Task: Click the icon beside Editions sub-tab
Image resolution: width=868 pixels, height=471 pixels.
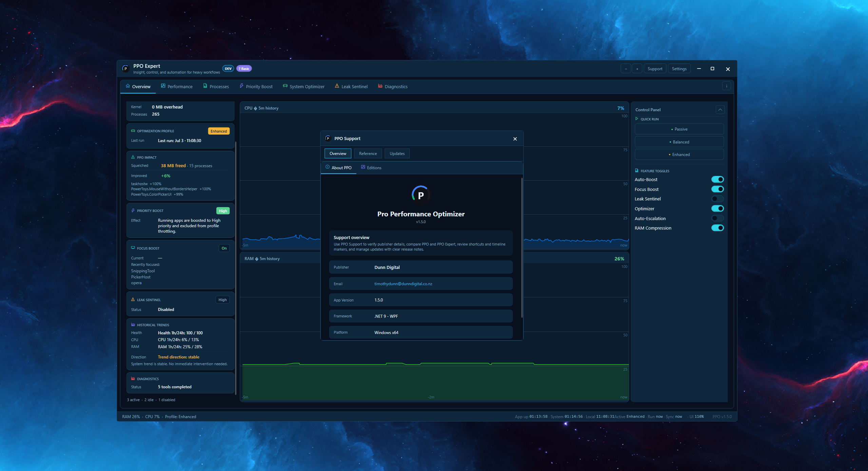Action: coord(363,167)
